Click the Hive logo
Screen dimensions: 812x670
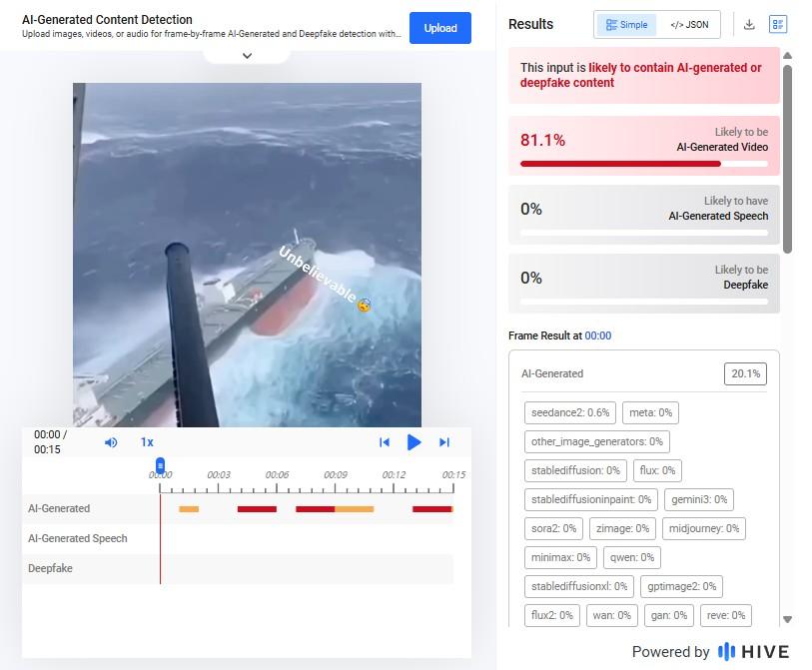click(x=753, y=651)
